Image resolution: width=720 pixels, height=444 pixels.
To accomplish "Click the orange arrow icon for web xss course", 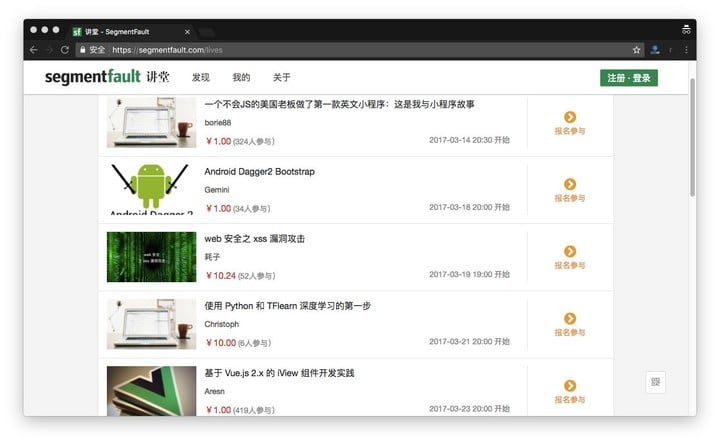I will 570,251.
